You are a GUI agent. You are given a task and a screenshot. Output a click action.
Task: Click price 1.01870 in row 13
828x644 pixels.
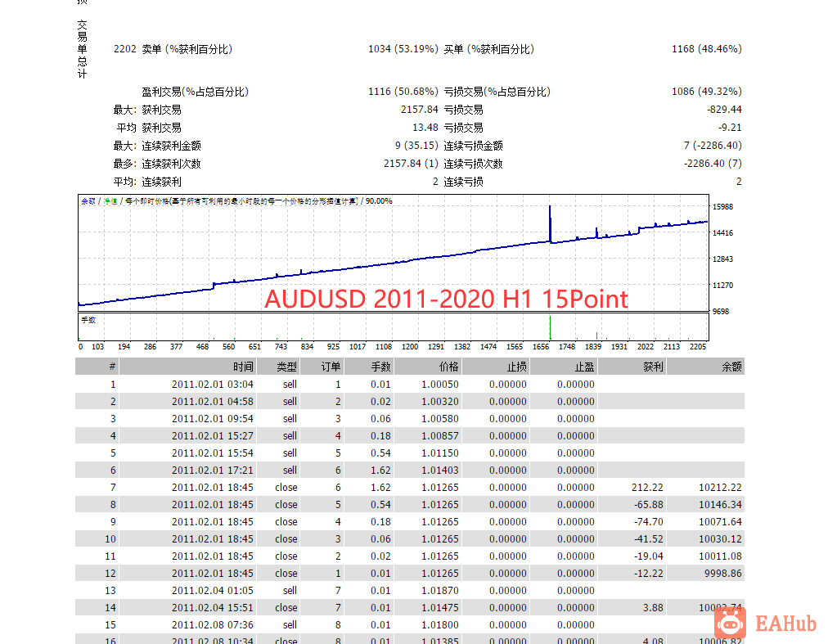click(x=440, y=590)
